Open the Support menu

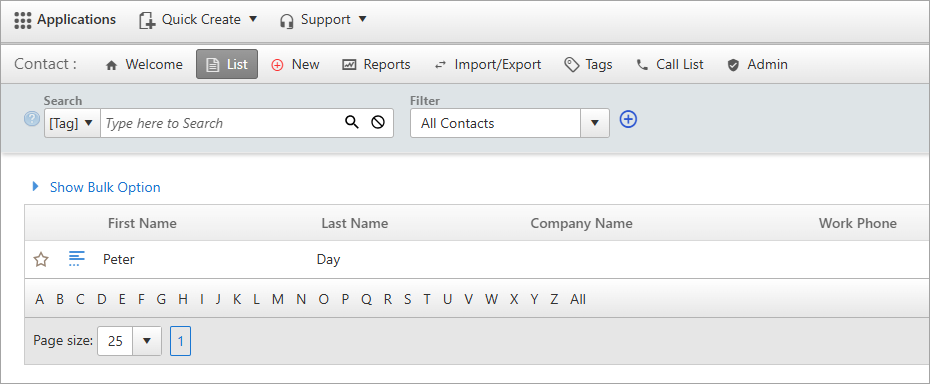pos(323,20)
